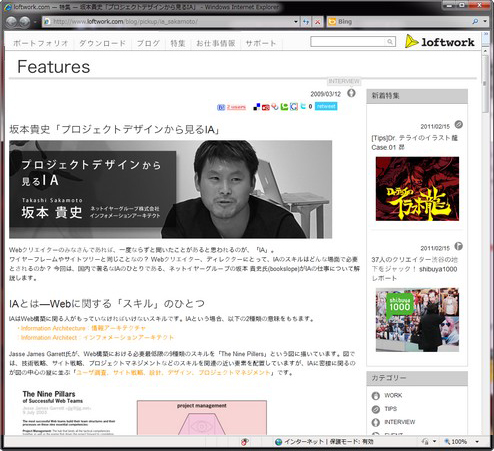Viewport: 494px width, 451px height.
Task: Click the icon beside the second 2011/02/15
Action: tap(459, 246)
